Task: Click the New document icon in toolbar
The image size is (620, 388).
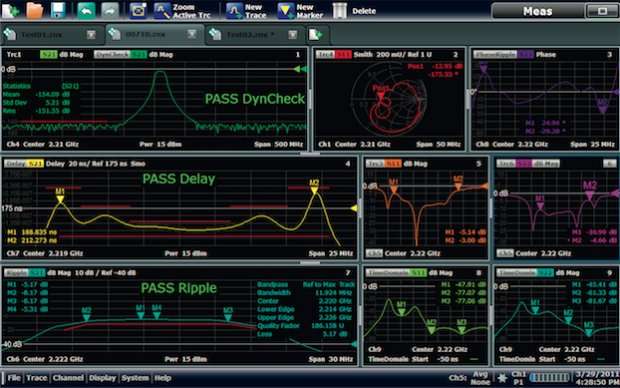Action: click(10, 10)
